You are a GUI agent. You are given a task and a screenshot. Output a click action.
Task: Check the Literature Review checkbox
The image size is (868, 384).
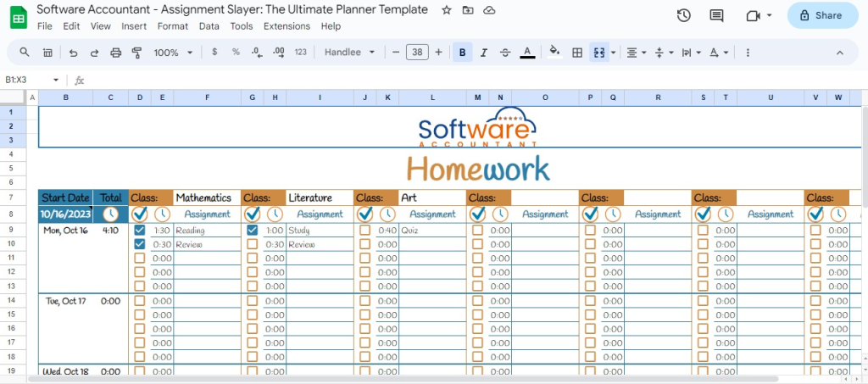(253, 244)
